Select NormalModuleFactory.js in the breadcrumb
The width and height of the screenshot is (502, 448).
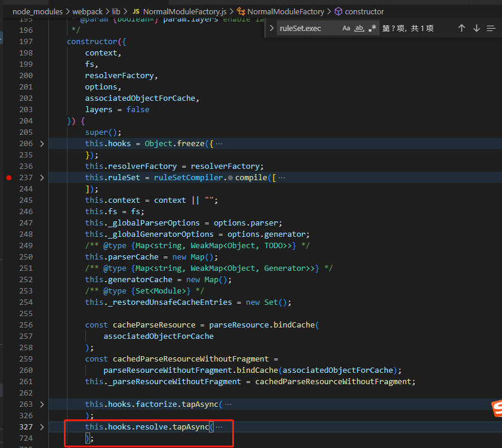(184, 11)
